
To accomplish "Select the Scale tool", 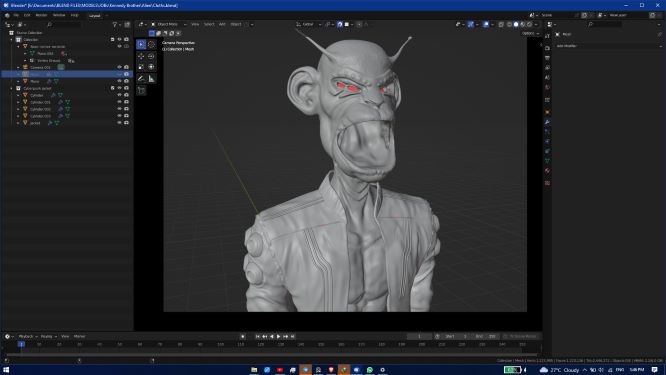I will [x=141, y=67].
